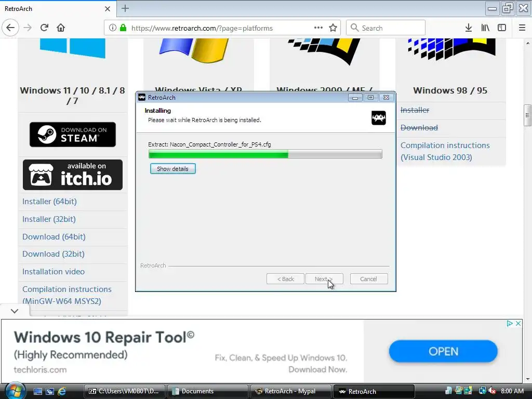Screen dimensions: 532x399
Task: Go back to the previous browser page
Action: (x=10, y=28)
